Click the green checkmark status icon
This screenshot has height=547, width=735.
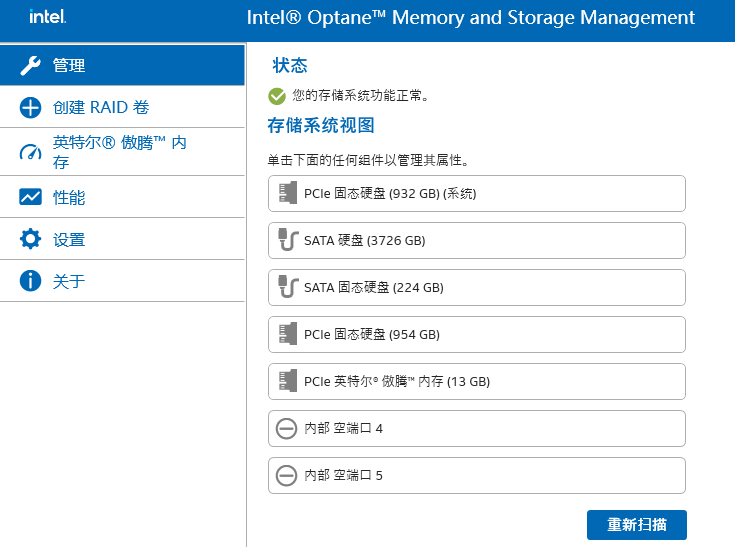[x=277, y=96]
